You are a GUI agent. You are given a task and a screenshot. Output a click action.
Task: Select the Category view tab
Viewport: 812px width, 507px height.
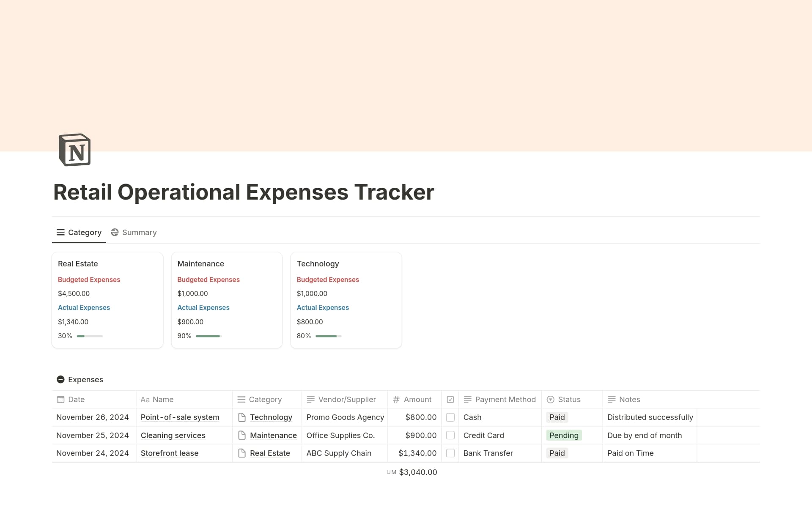[x=79, y=232]
